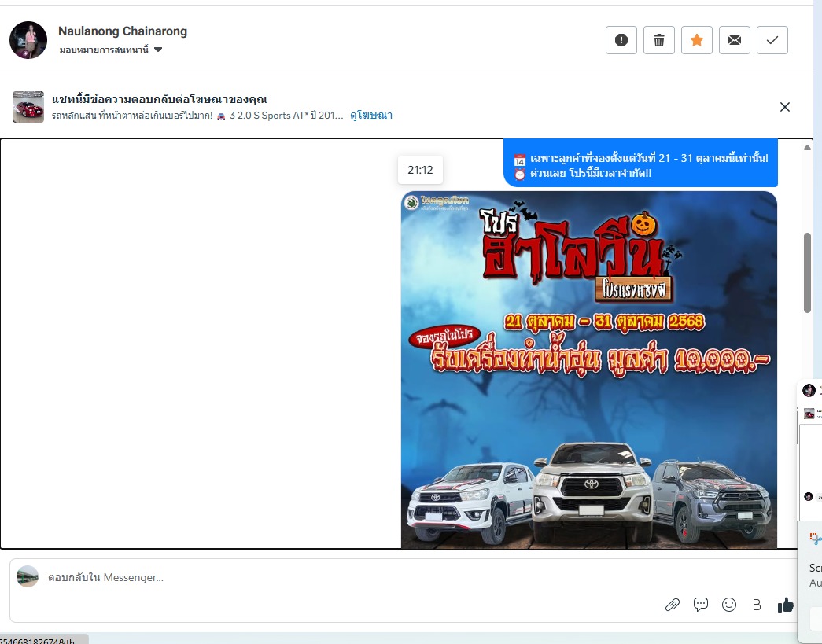The height and width of the screenshot is (644, 822).
Task: Open the Naulanong Chainarong contact name
Action: [123, 31]
